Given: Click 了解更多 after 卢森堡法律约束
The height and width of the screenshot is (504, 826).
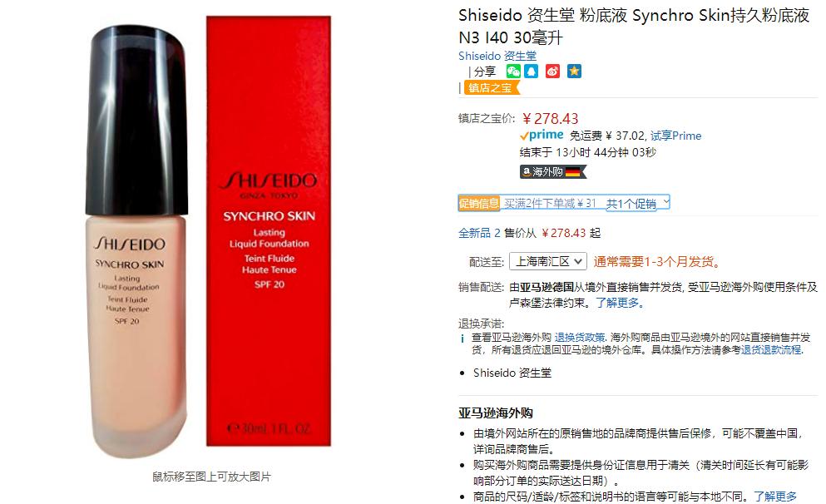Looking at the screenshot, I should tap(620, 303).
